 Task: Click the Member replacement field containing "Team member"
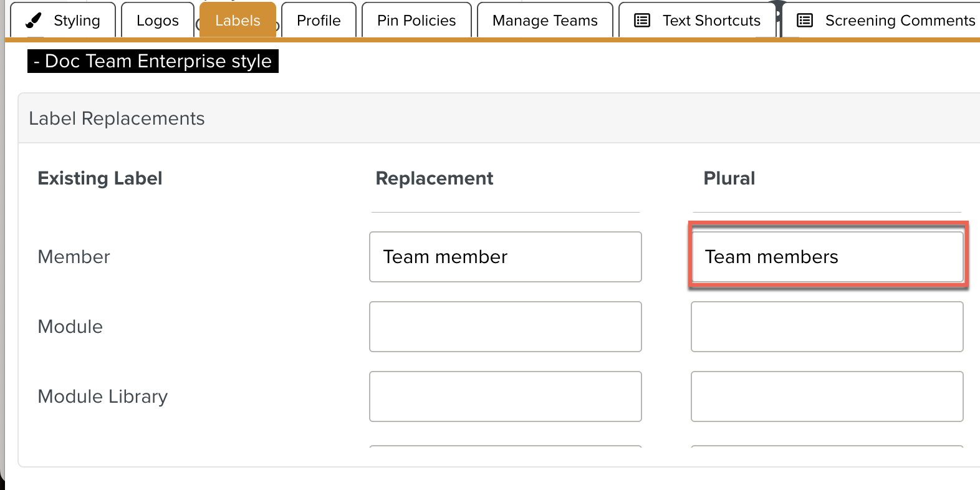pyautogui.click(x=505, y=257)
